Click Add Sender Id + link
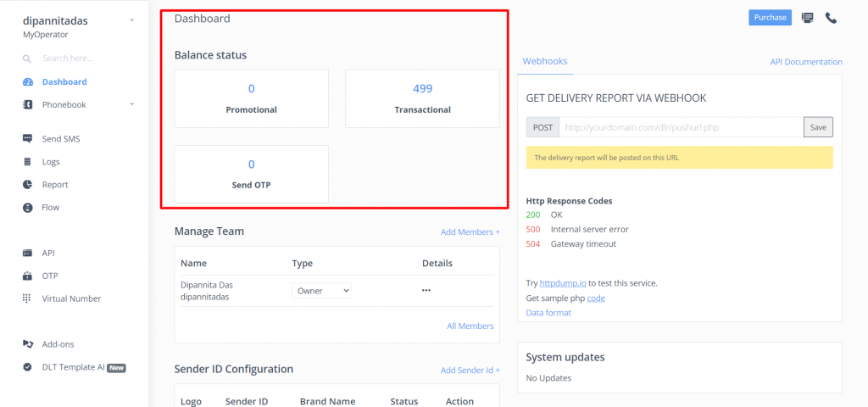 (470, 370)
